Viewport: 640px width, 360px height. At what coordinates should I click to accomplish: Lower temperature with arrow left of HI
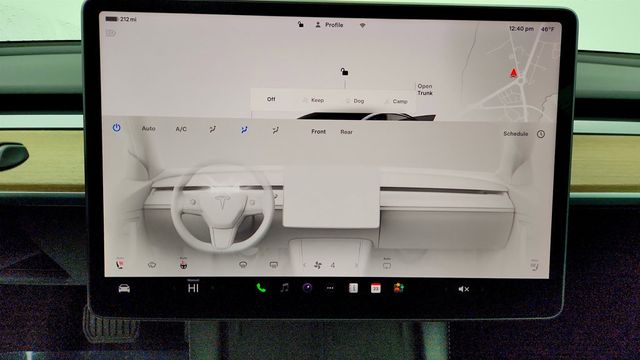pos(174,288)
